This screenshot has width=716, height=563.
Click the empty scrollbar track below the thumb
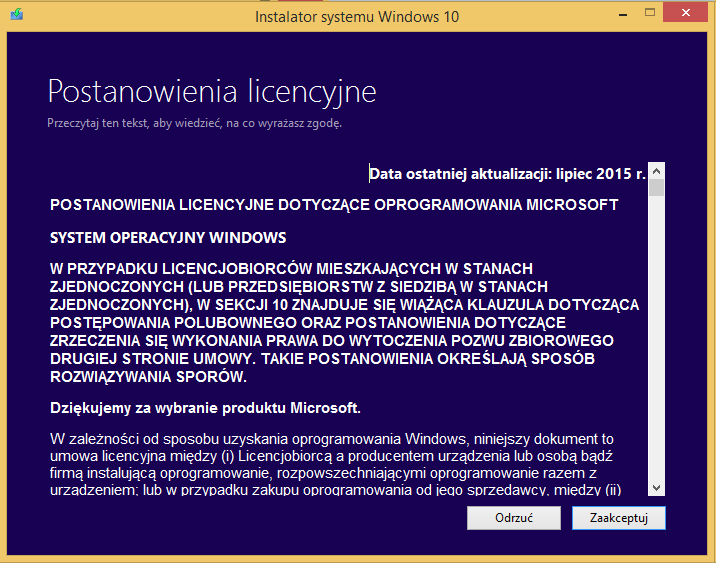point(656,340)
